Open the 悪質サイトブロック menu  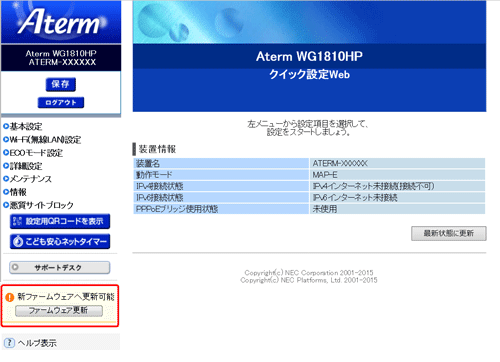pyautogui.click(x=41, y=205)
